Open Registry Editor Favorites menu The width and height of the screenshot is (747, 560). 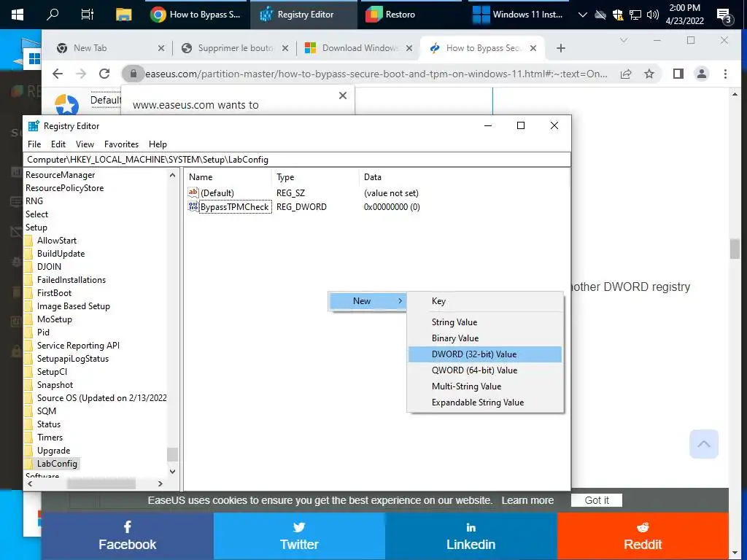click(x=122, y=144)
